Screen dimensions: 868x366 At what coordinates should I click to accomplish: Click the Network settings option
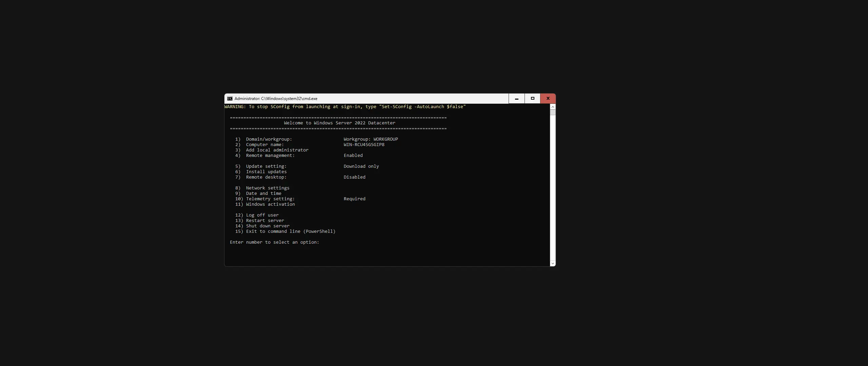[268, 188]
